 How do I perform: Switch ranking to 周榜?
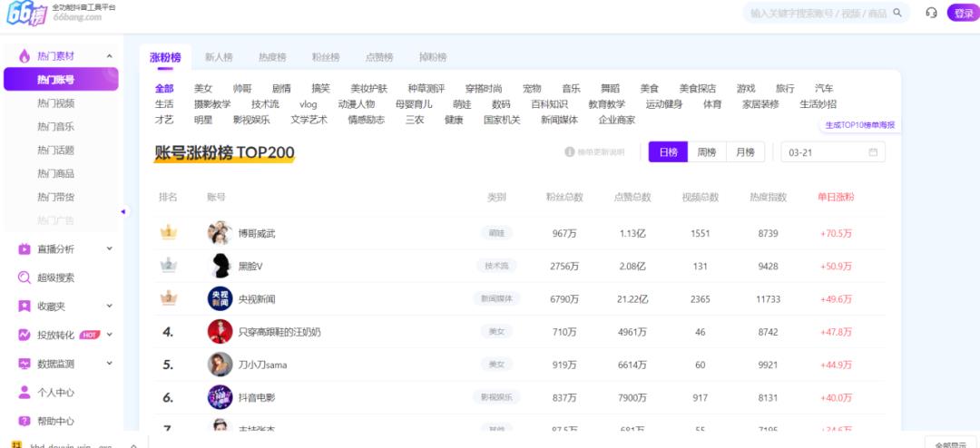click(707, 152)
